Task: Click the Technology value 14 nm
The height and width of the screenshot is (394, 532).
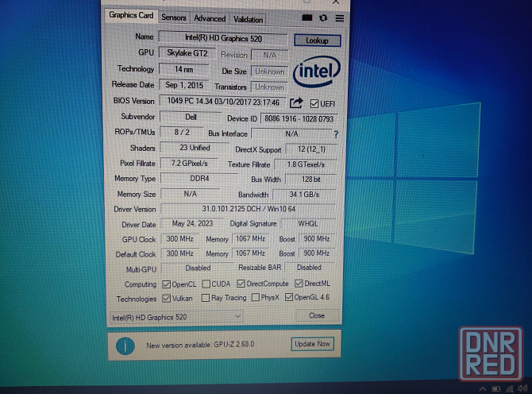Action: tap(184, 69)
